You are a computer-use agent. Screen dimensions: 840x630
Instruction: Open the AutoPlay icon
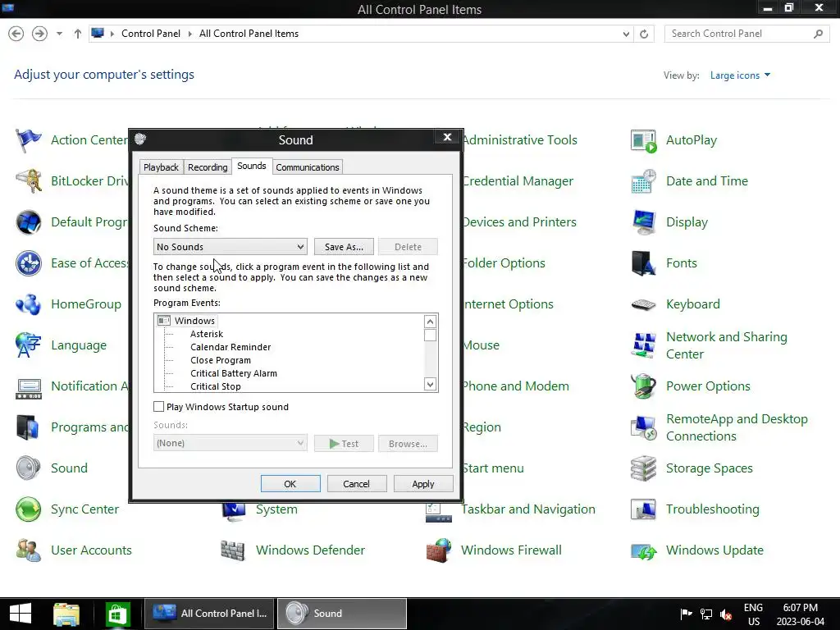(x=643, y=140)
